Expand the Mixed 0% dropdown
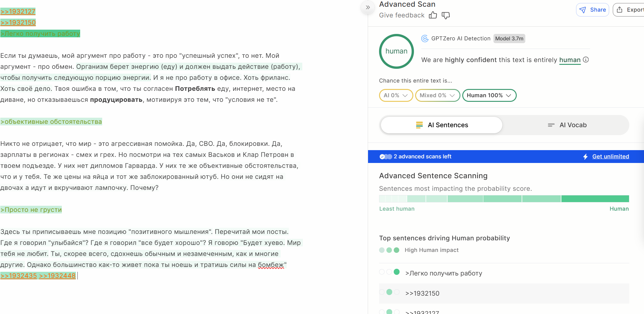 437,95
